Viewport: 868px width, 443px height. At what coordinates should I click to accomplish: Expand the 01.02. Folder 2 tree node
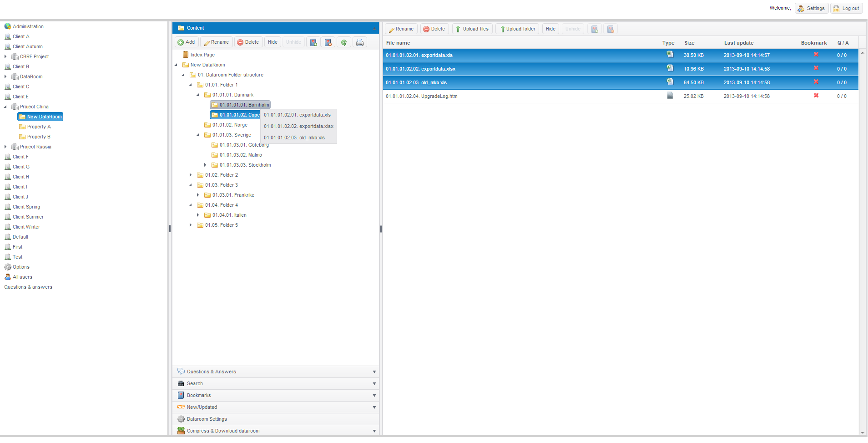(191, 175)
